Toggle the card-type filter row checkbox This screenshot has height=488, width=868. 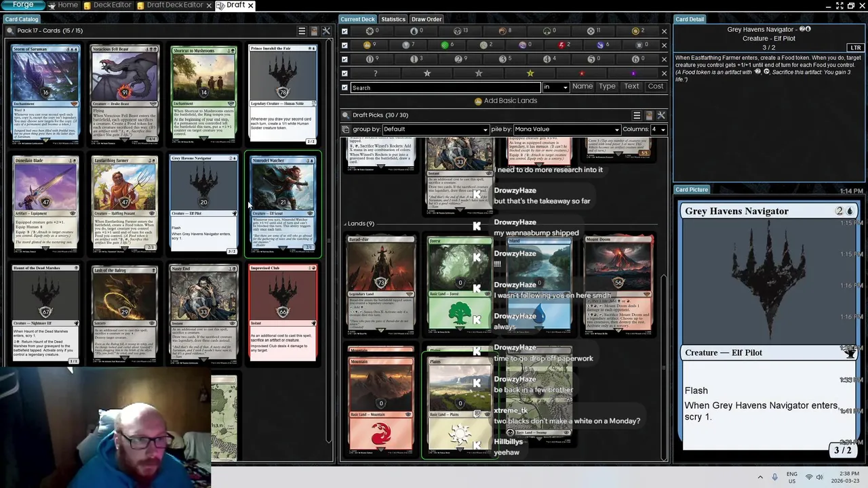[x=344, y=31]
